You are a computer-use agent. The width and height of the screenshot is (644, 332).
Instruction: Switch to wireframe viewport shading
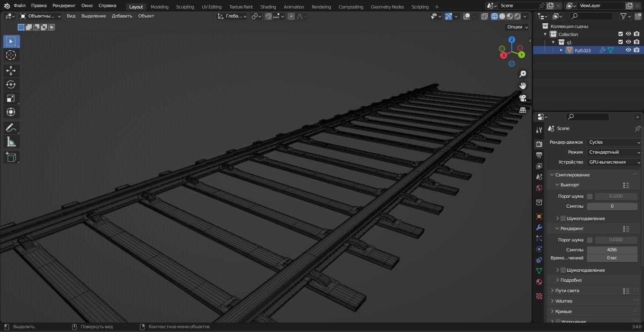[x=495, y=16]
